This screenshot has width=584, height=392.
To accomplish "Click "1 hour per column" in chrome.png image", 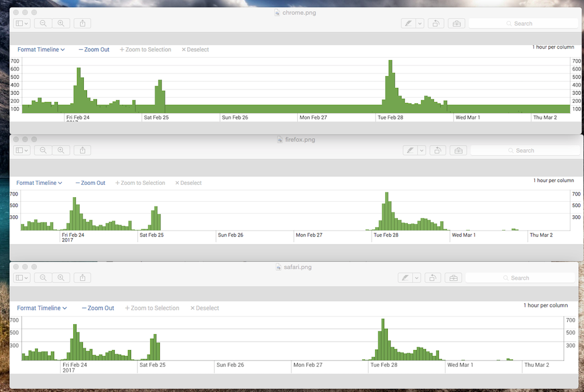I will coord(553,47).
